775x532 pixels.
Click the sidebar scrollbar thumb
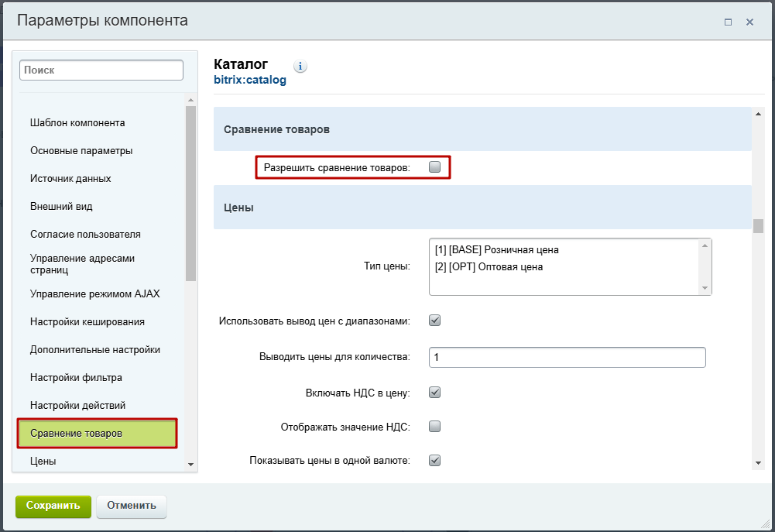190,194
